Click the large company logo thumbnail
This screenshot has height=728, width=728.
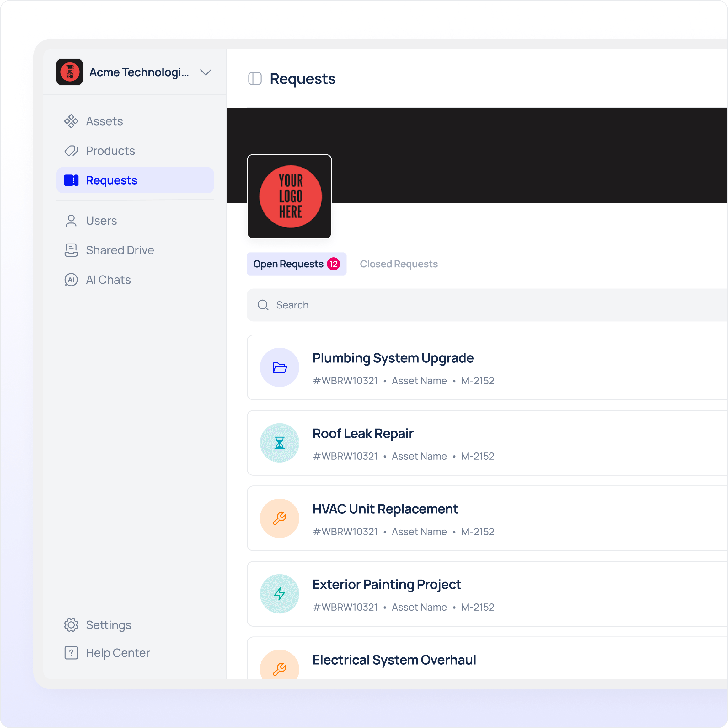[289, 196]
